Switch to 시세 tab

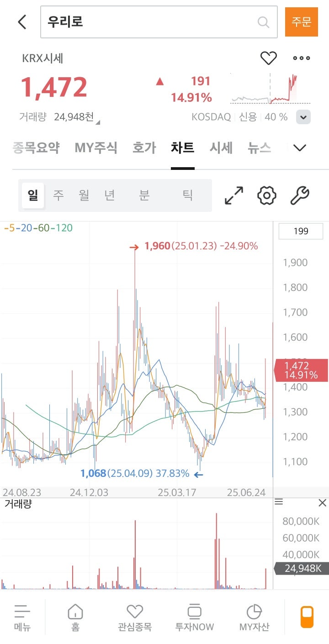(221, 148)
